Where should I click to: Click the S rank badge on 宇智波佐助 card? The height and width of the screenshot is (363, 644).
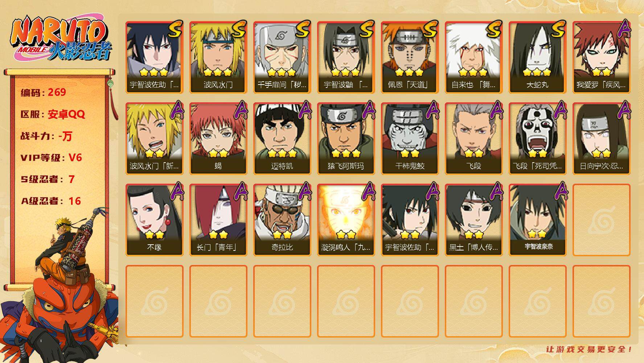pos(175,29)
